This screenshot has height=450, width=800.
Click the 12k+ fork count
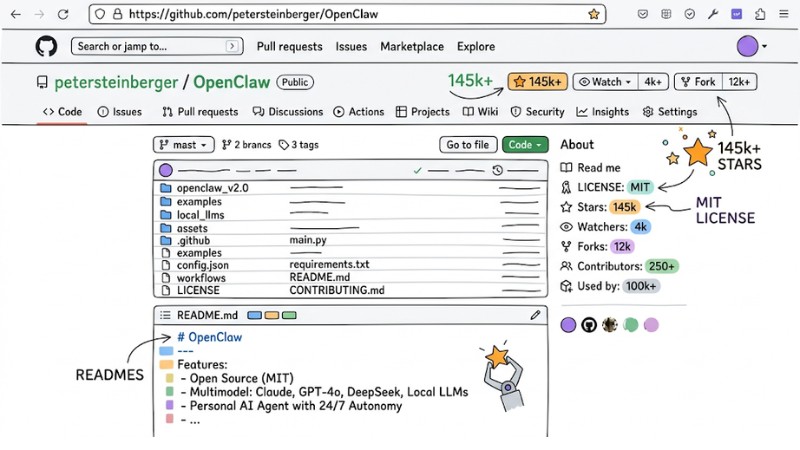tap(739, 82)
